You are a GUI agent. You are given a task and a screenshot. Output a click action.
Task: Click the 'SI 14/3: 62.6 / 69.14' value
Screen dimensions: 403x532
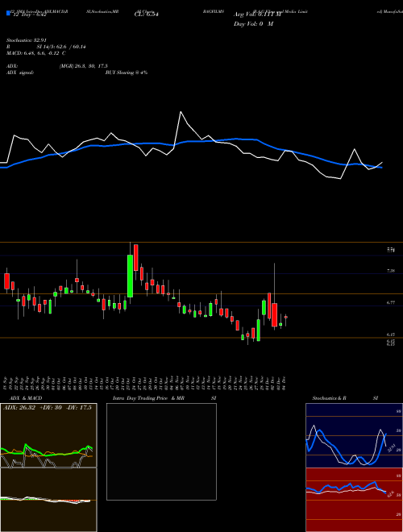pos(61,48)
